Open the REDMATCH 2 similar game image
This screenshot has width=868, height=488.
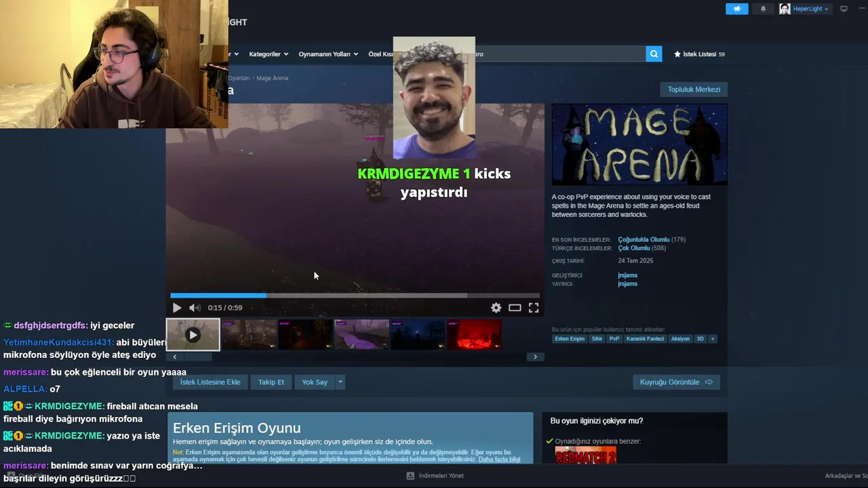pyautogui.click(x=585, y=455)
